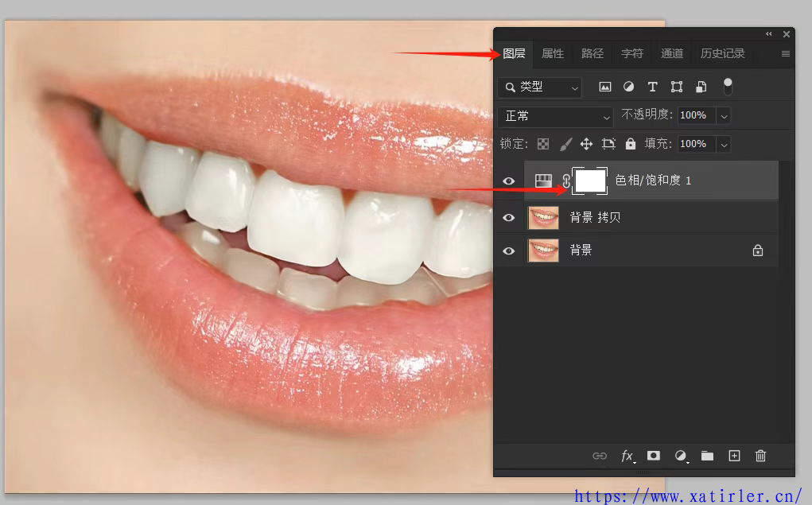Create a new layer with plus icon
This screenshot has height=505, width=812.
[x=734, y=456]
